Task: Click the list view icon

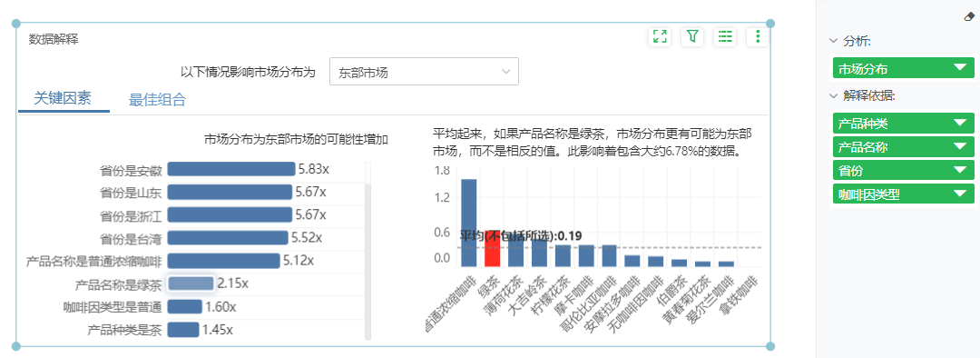Action: [x=725, y=36]
